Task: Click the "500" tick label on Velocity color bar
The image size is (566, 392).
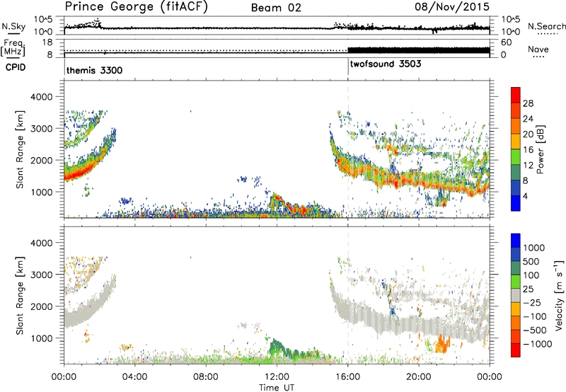Action: click(531, 261)
